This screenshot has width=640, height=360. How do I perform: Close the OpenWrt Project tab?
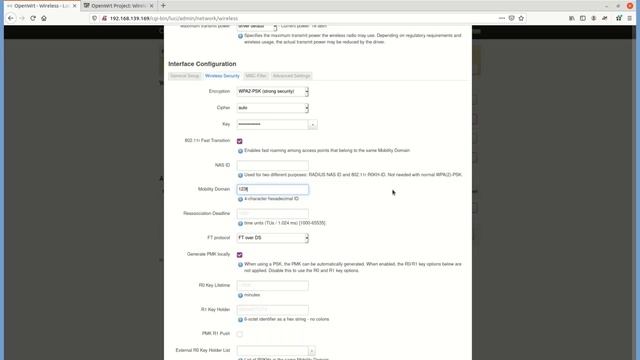[151, 6]
